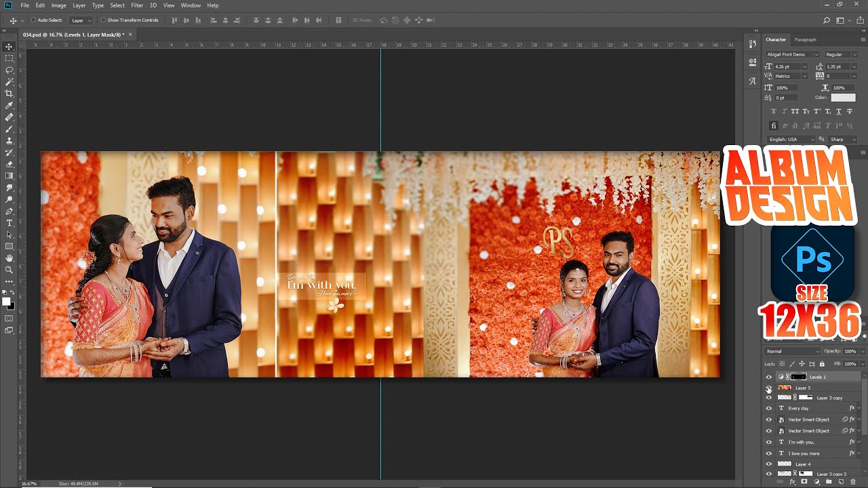
Task: Select the Eraser tool
Action: click(x=9, y=164)
